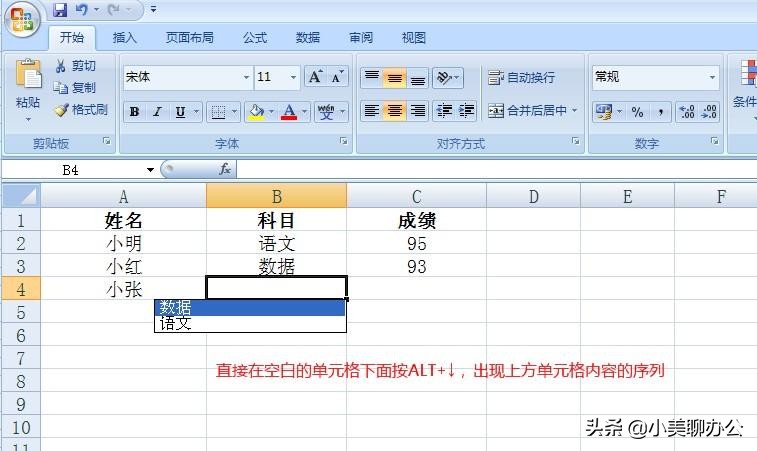Open the 剪贴板 dialog launcher
The image size is (757, 451).
coord(107,141)
